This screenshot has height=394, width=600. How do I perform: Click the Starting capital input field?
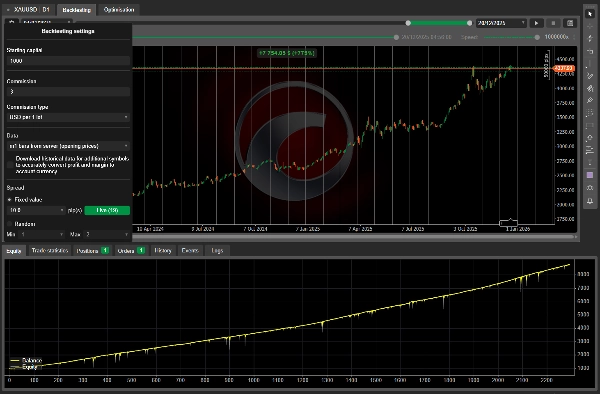pyautogui.click(x=68, y=61)
